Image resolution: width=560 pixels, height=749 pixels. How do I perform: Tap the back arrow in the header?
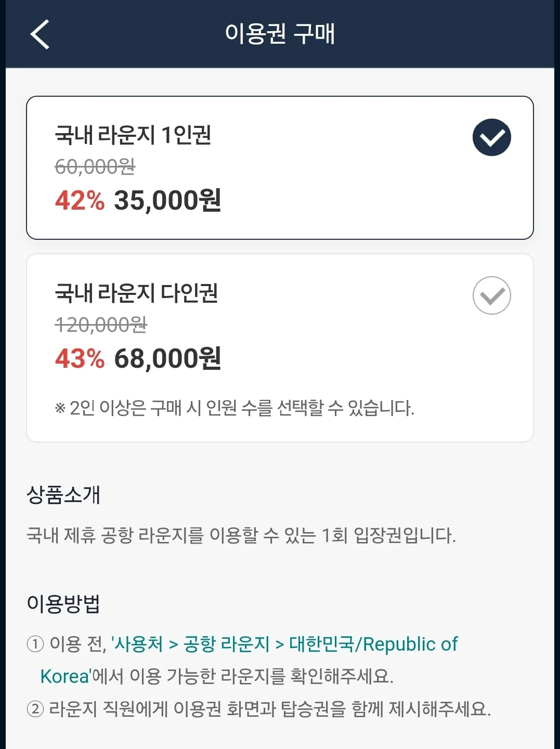point(40,34)
